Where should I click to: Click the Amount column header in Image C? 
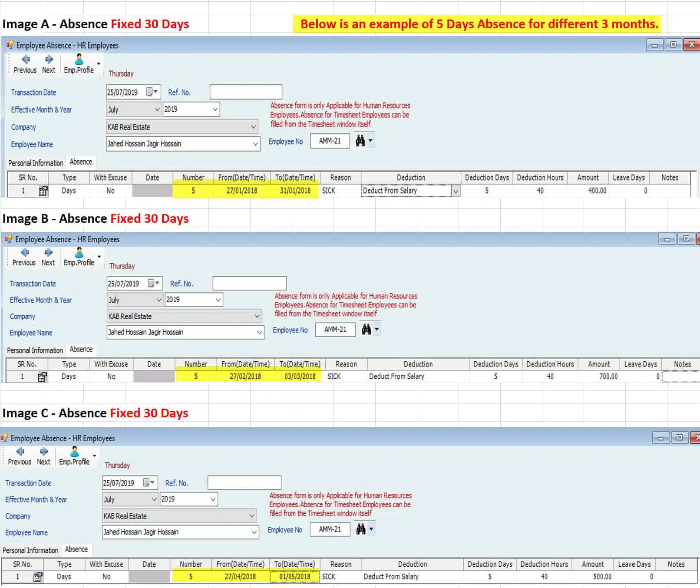click(x=593, y=564)
